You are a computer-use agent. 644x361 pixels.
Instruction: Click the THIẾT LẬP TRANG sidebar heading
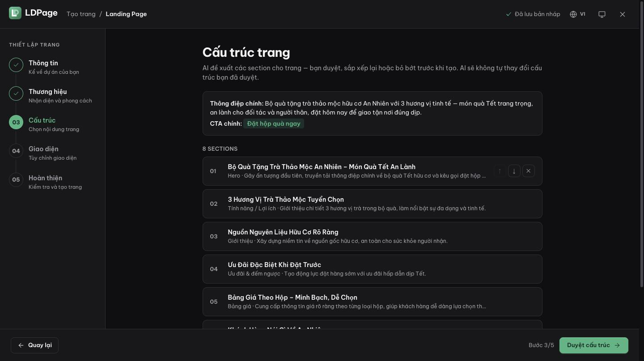click(34, 45)
